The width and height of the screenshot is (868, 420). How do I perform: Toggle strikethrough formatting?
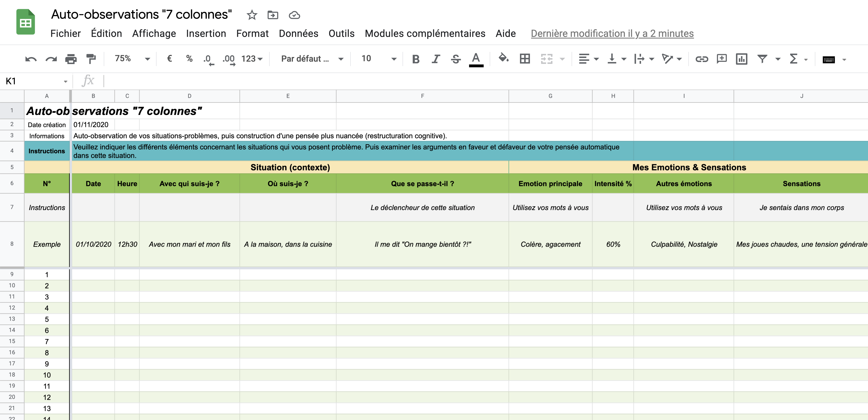(x=455, y=59)
